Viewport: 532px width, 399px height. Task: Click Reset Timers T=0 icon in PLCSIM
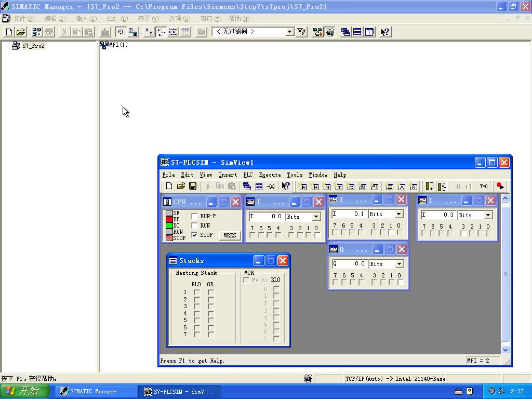(x=484, y=187)
